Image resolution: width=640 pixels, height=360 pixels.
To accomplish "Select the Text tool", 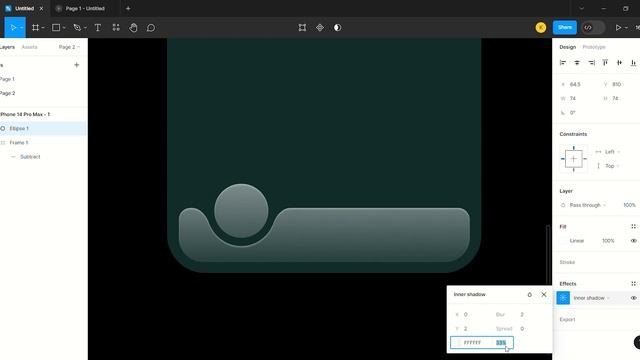I will coord(98,28).
